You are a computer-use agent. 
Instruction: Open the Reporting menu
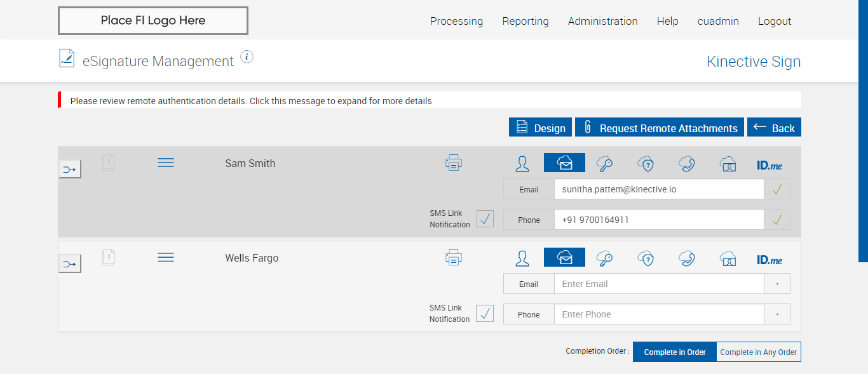click(x=526, y=21)
